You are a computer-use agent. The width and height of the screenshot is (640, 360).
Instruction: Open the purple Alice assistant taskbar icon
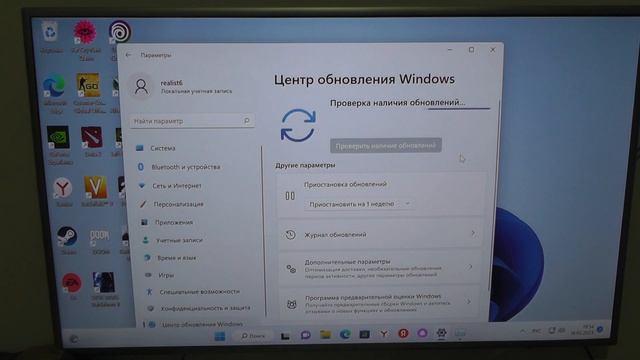point(422,333)
